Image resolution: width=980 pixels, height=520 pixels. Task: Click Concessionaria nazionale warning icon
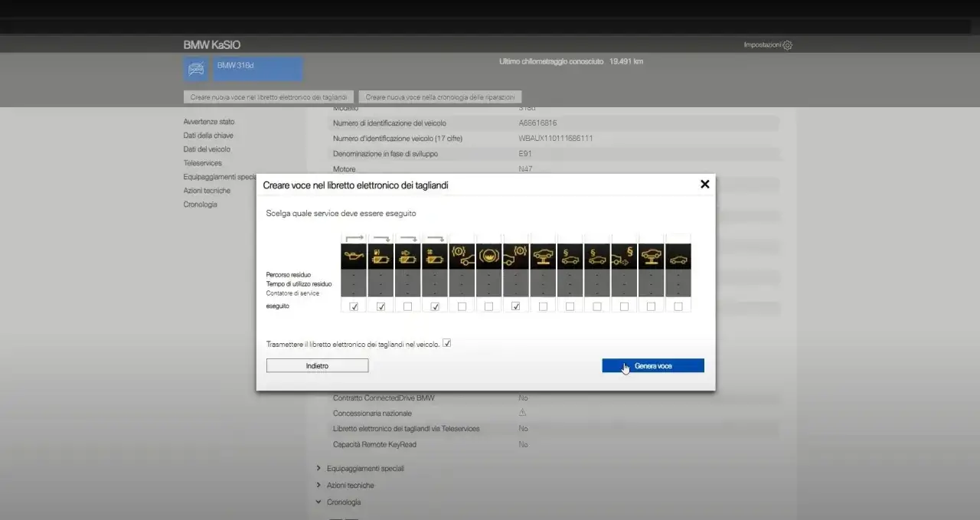click(523, 413)
